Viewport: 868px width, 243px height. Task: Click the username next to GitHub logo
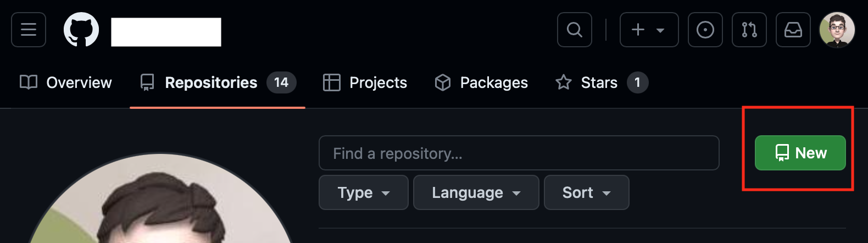click(166, 32)
